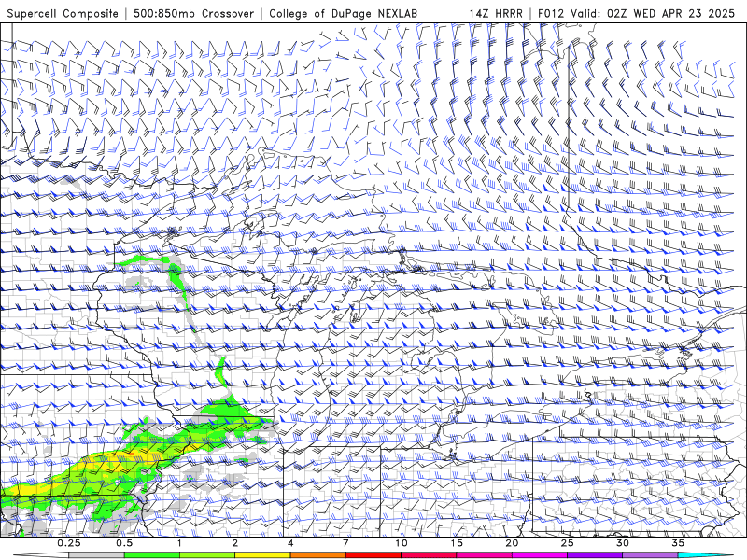Click the "0.5" legend value

(124, 543)
